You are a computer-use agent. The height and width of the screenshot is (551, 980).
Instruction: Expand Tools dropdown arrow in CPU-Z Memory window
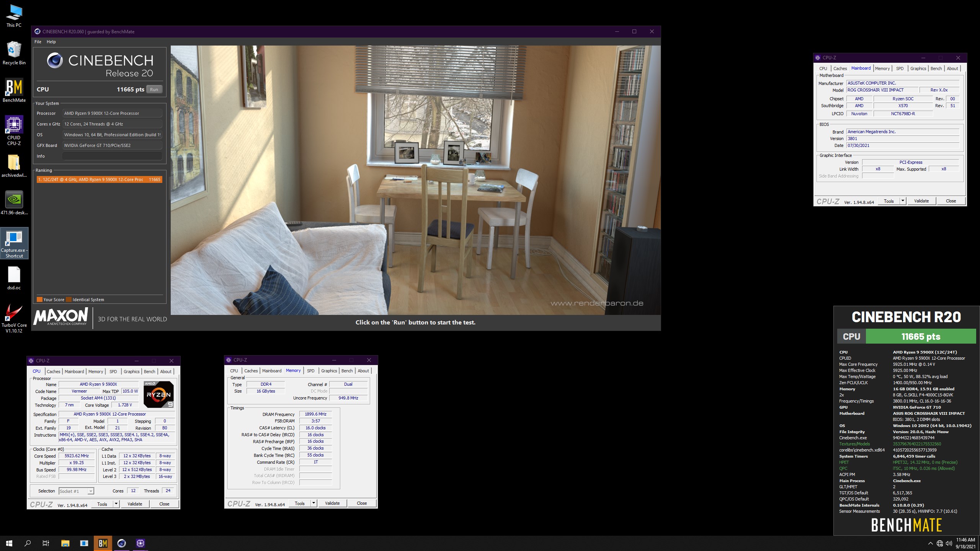pos(314,503)
